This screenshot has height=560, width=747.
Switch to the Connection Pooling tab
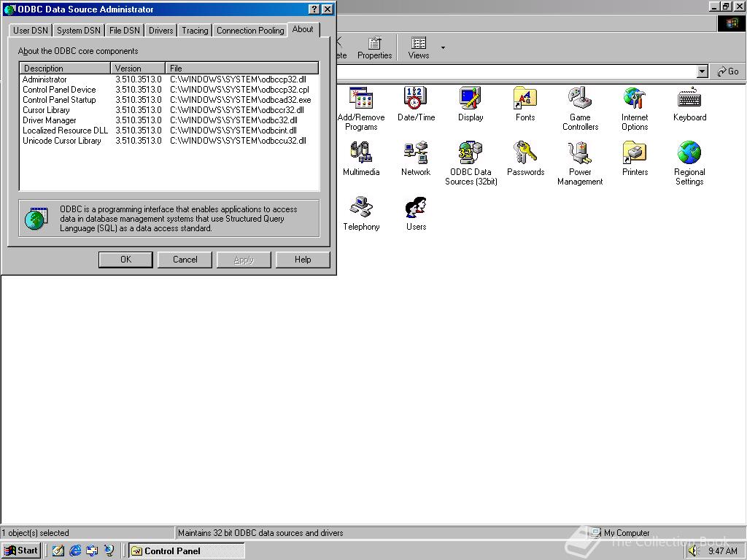250,31
